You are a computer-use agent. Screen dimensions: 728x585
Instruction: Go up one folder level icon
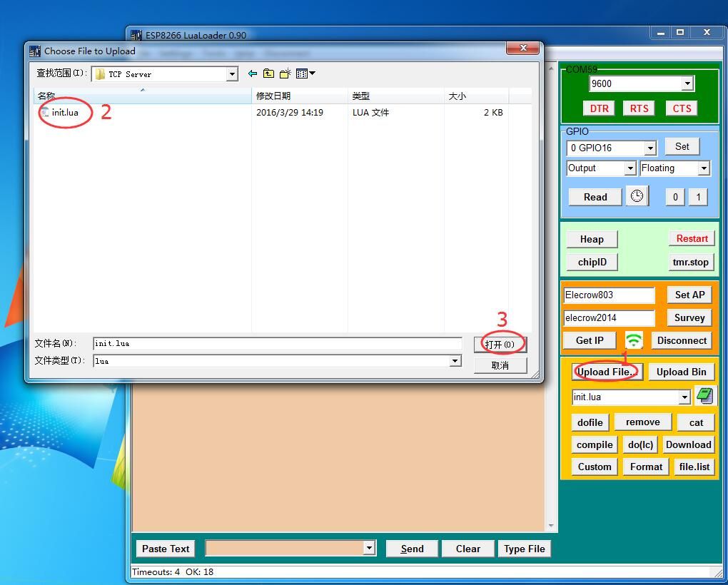pos(268,73)
